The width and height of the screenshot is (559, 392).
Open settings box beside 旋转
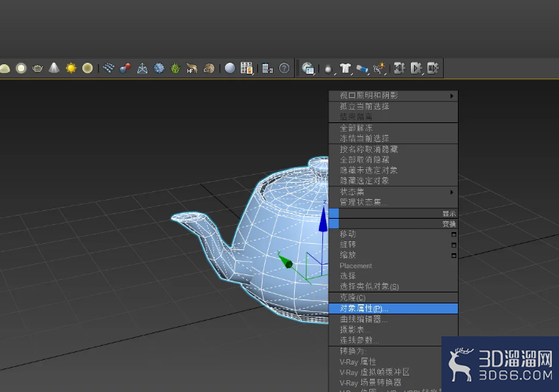point(454,245)
